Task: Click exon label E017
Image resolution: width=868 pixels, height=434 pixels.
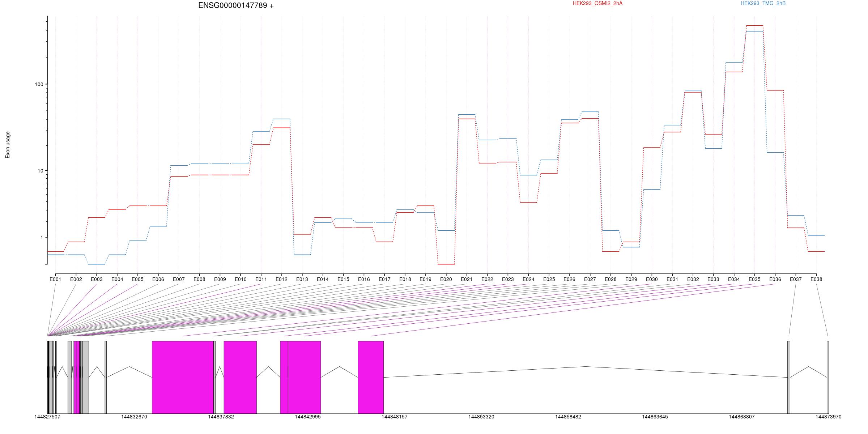Action: pos(384,279)
